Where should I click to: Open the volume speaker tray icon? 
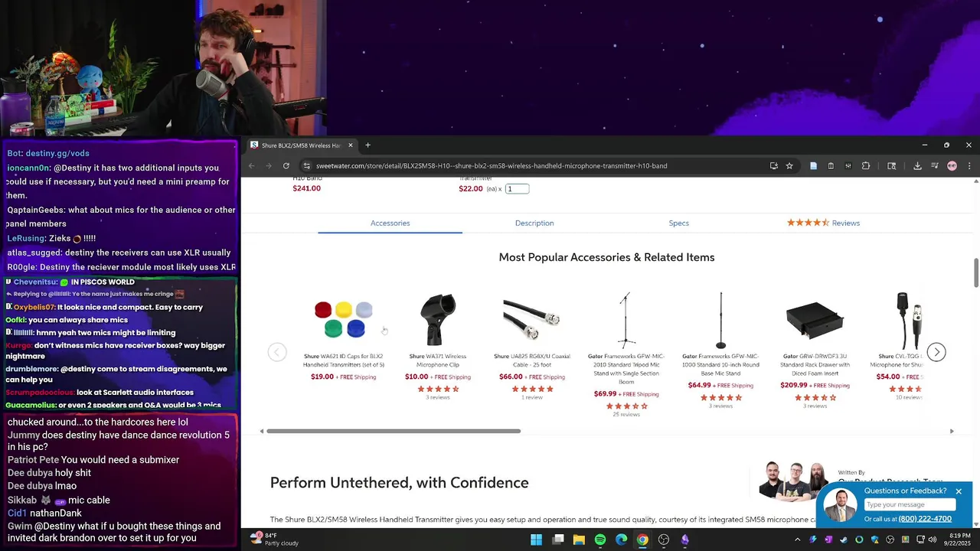point(932,540)
